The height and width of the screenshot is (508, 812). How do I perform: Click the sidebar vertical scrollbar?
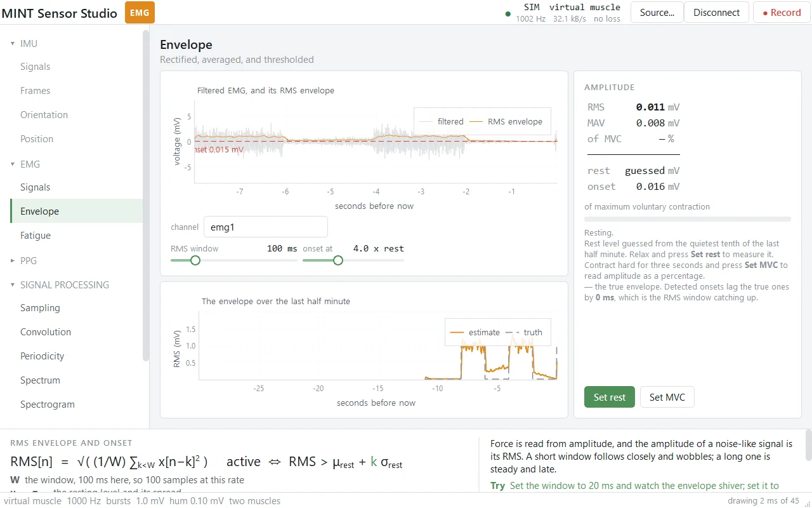[x=146, y=196]
